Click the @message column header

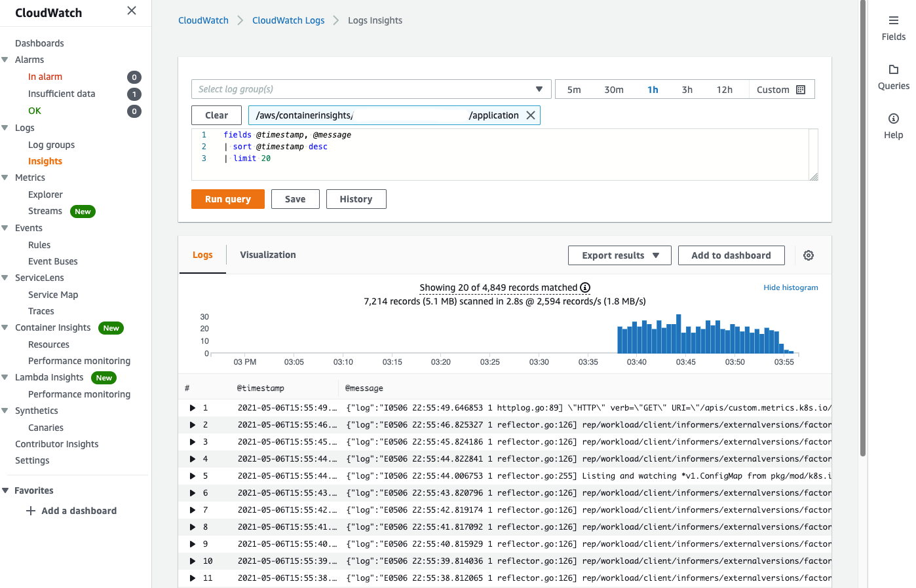(x=364, y=388)
